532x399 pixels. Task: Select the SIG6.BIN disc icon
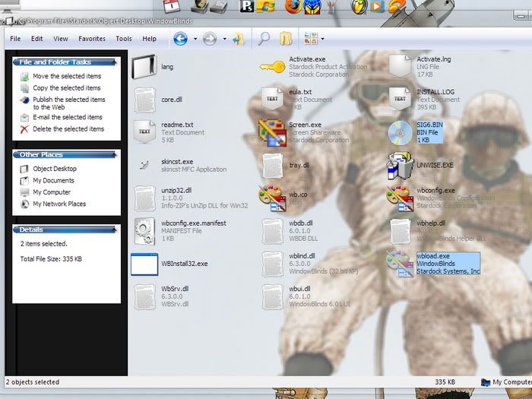point(400,133)
